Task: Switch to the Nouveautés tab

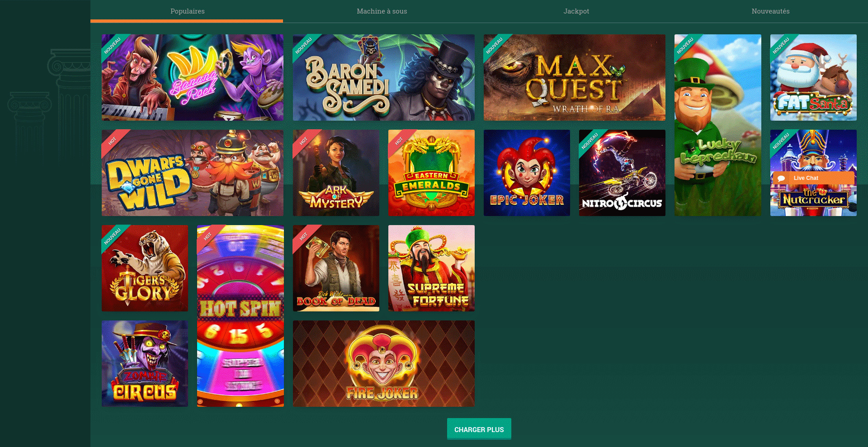Action: (771, 11)
